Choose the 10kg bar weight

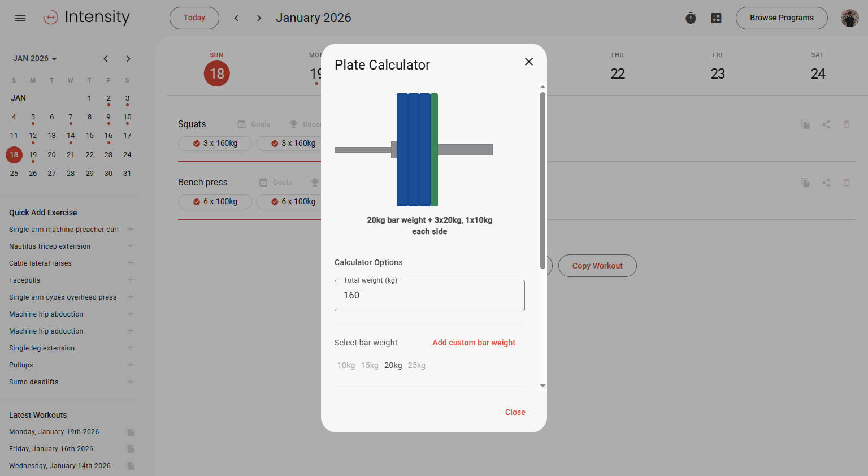coord(346,366)
